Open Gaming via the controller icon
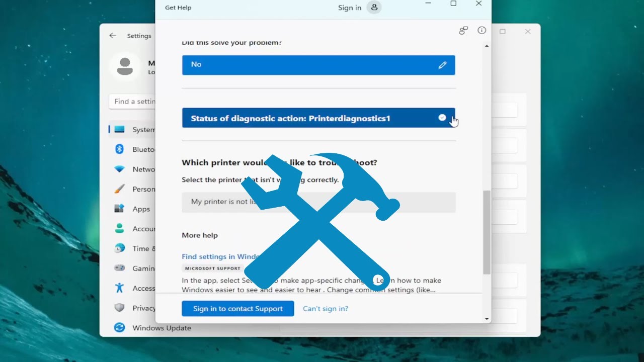Viewport: 644px width, 362px height. point(119,268)
